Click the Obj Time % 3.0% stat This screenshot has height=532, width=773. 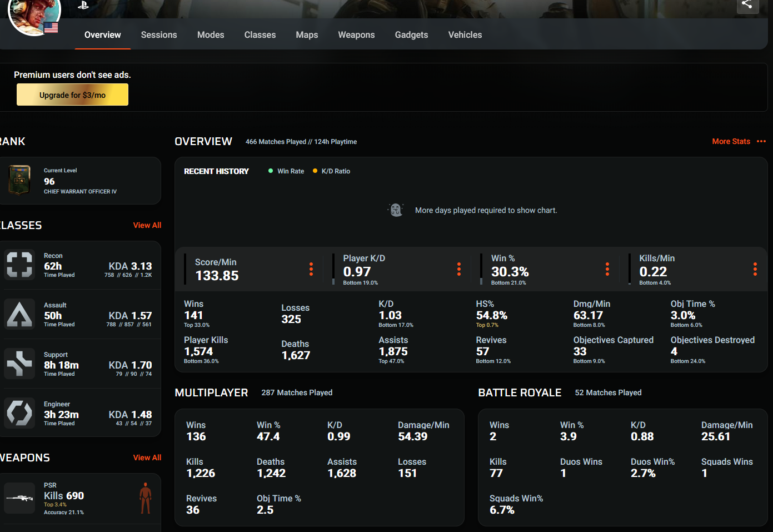[692, 315]
